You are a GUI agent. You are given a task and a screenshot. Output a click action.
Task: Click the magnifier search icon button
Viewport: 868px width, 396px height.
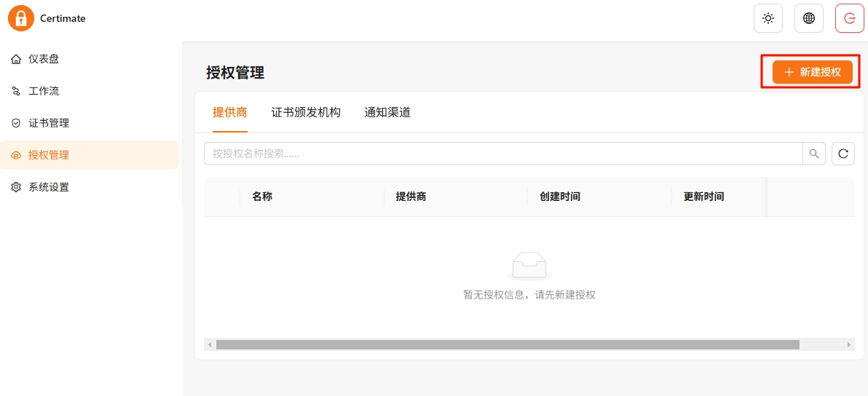pyautogui.click(x=814, y=154)
